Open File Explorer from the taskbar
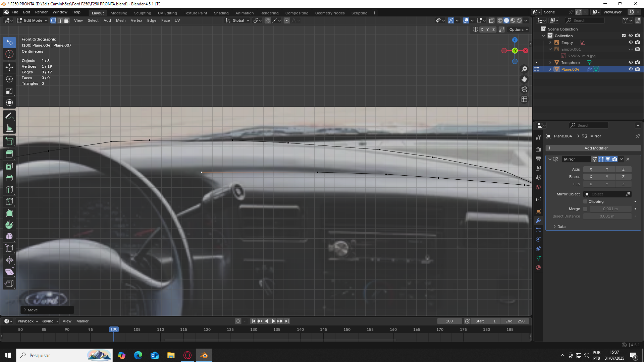644x362 pixels. pyautogui.click(x=171, y=355)
